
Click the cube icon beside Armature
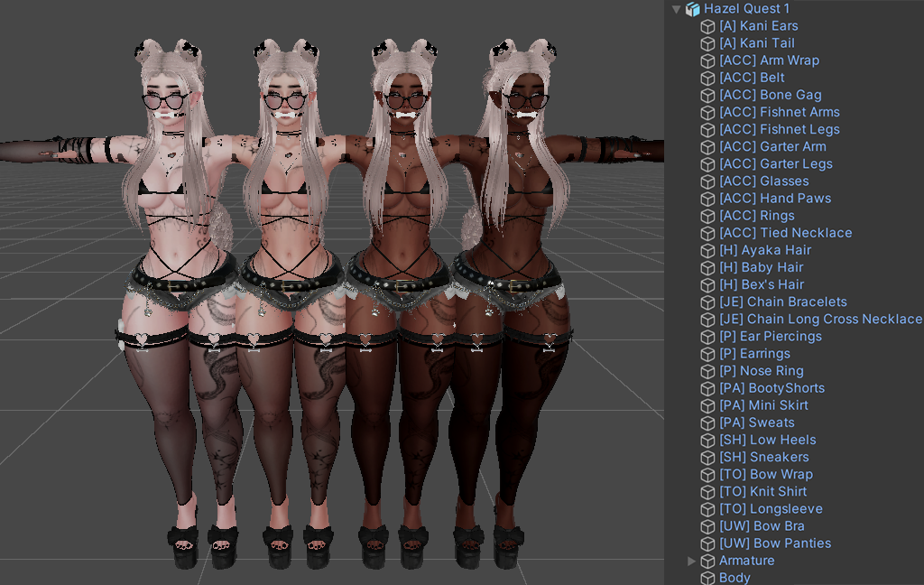(707, 561)
